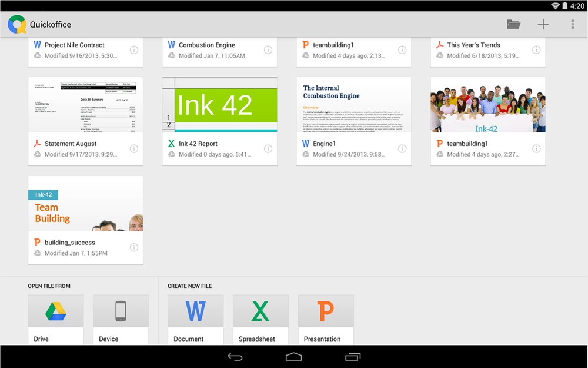Show info for Statement August
The height and width of the screenshot is (368, 588).
click(134, 149)
